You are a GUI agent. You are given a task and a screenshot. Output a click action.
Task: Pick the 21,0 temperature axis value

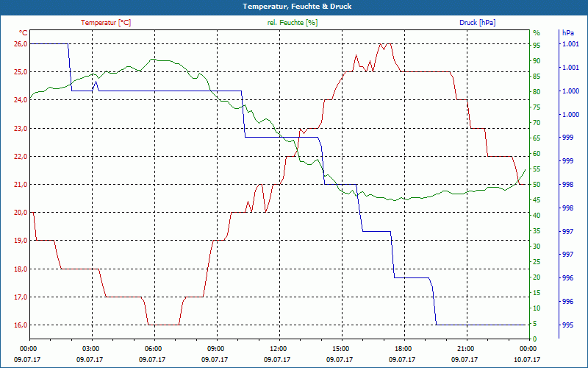click(21, 185)
